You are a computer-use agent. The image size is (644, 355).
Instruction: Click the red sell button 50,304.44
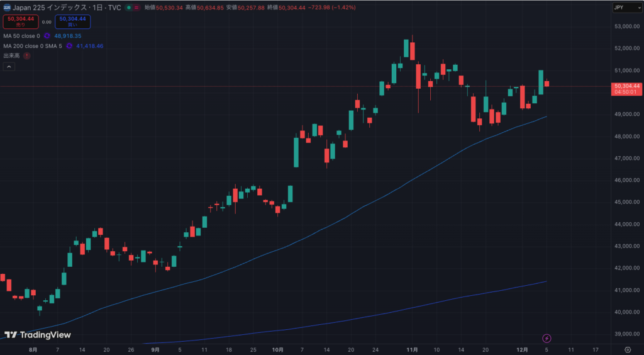21,21
